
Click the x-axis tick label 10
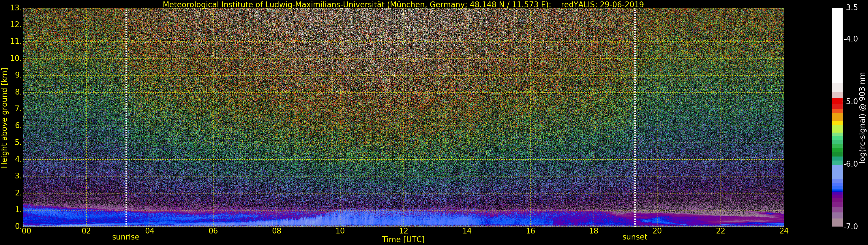click(x=340, y=231)
